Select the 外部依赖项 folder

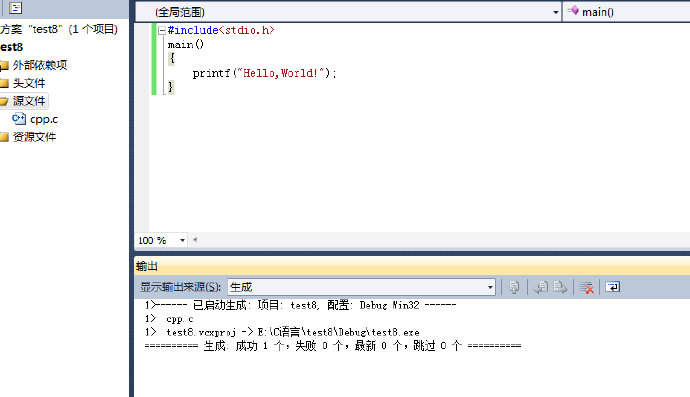pyautogui.click(x=40, y=65)
